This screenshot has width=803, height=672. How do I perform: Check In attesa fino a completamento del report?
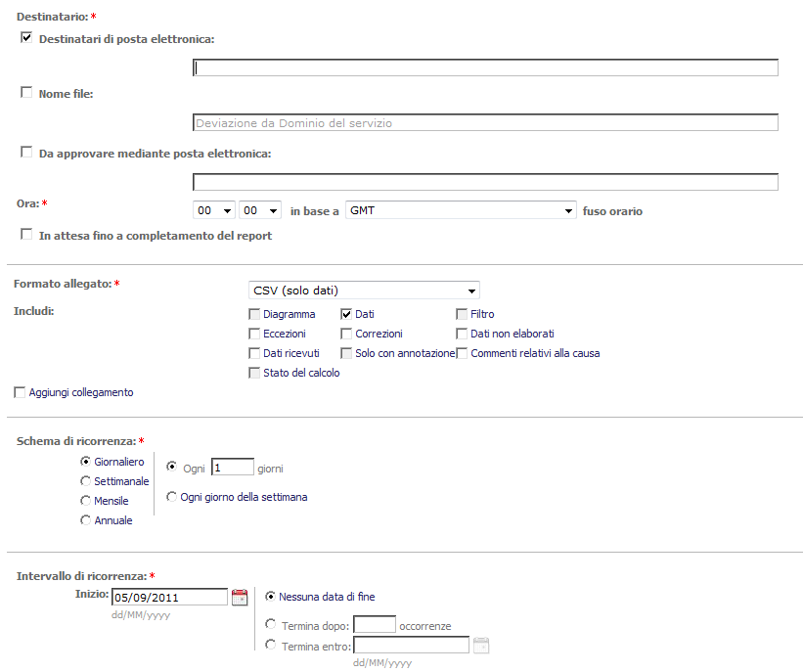tap(26, 235)
